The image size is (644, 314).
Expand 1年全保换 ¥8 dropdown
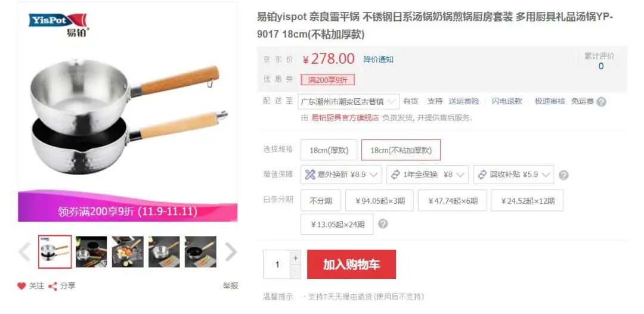click(x=428, y=175)
